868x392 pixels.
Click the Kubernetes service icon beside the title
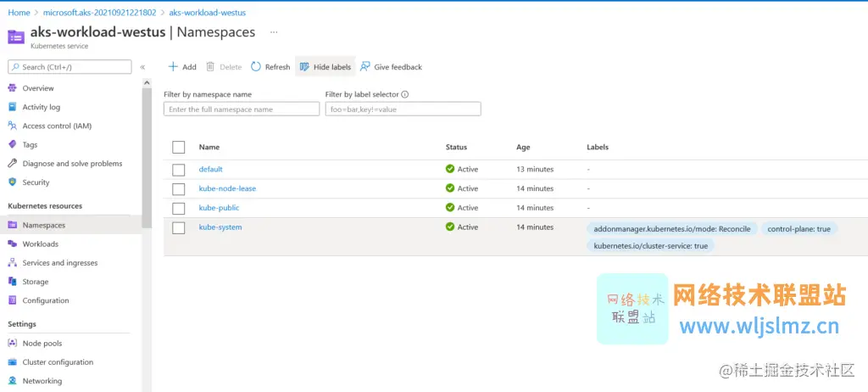[16, 36]
